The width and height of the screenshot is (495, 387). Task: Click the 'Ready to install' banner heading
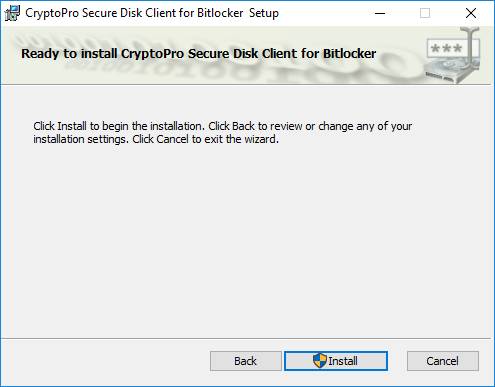click(199, 54)
